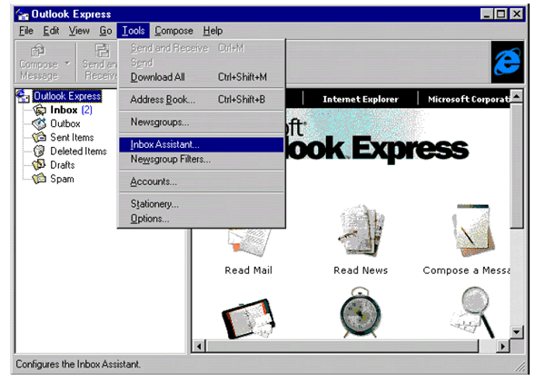Close the open Tools menu
Viewport: 545px width, 392px height.
coord(134,31)
